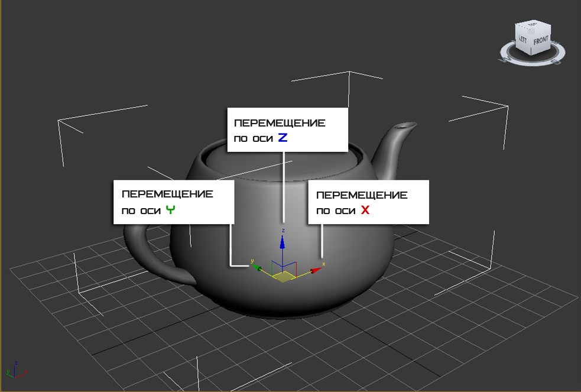
Task: Click the top face of the ViewCube
Action: click(x=533, y=24)
